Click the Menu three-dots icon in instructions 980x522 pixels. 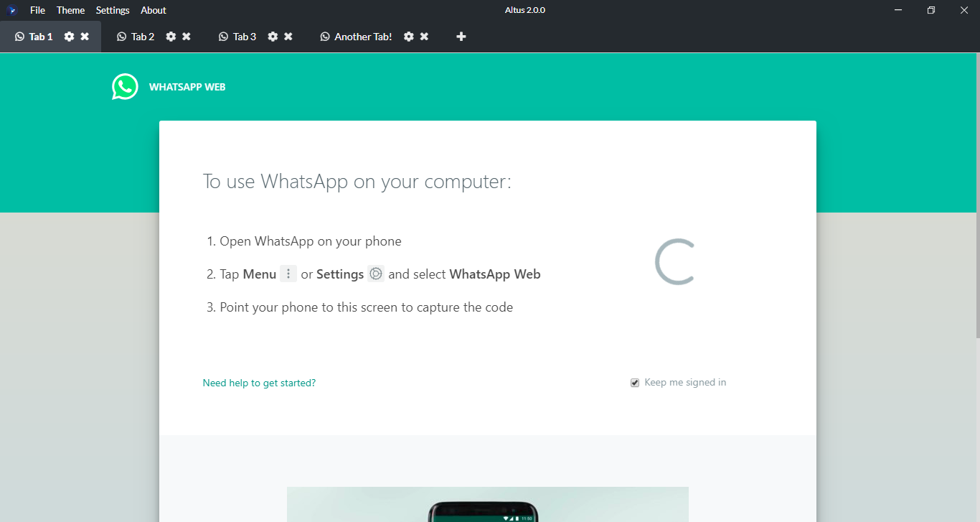(x=288, y=274)
